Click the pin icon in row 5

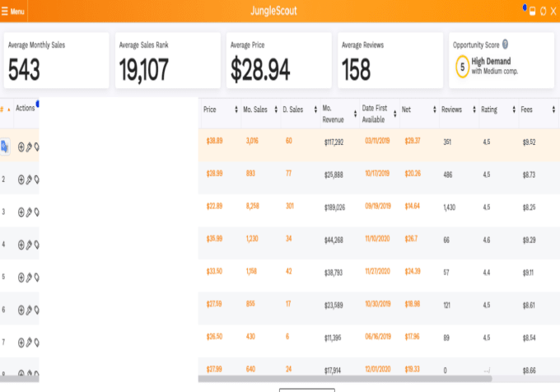tap(29, 278)
